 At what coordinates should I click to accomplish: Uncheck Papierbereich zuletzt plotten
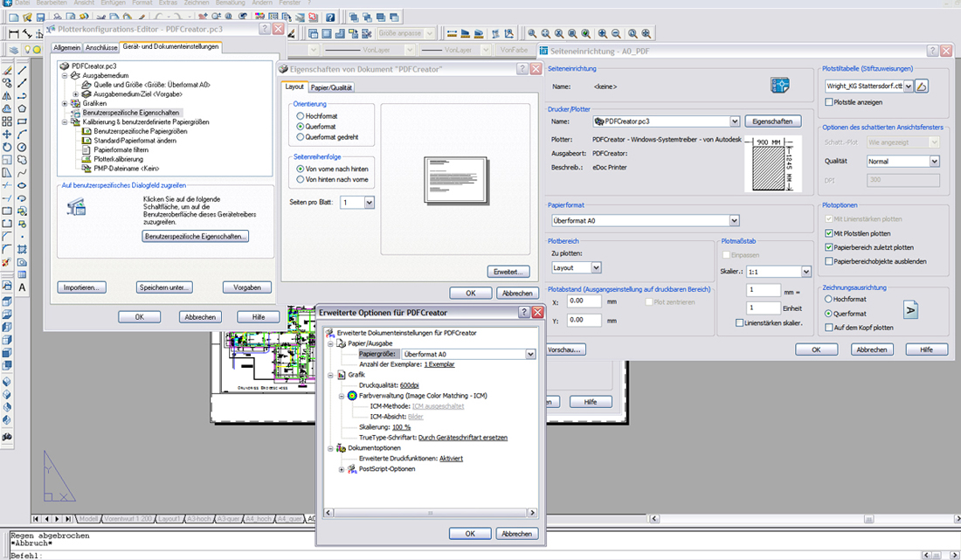(828, 247)
